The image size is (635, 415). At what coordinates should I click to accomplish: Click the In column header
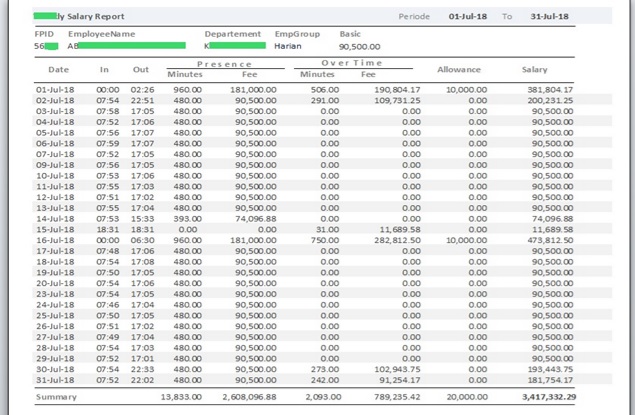(x=104, y=70)
